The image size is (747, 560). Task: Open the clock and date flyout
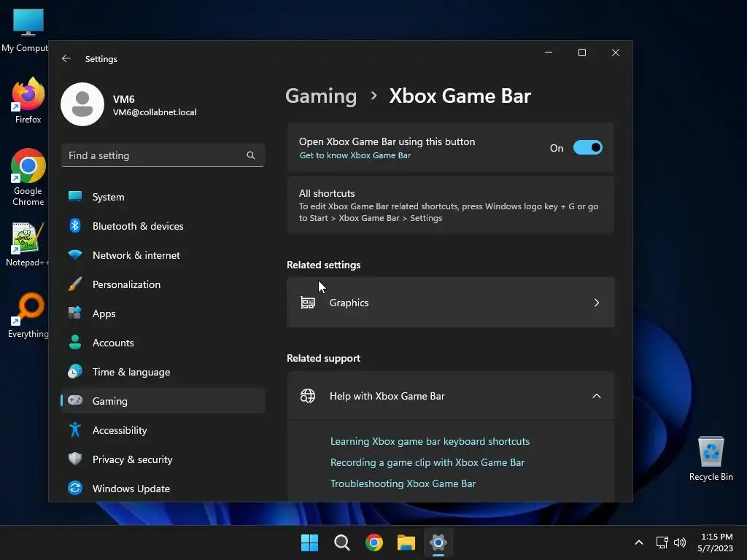(x=716, y=542)
